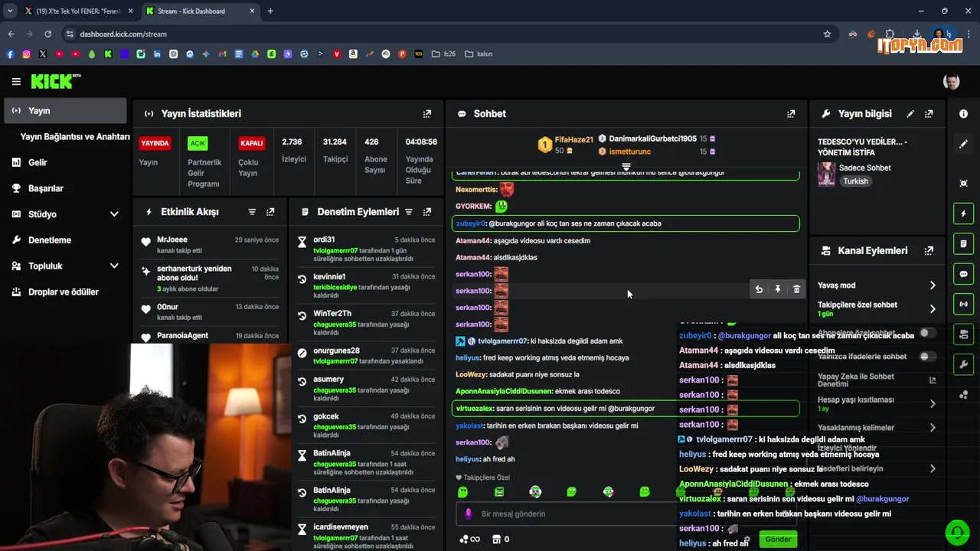Image resolution: width=980 pixels, height=551 pixels.
Task: Click the info icon in right sidebar
Action: coord(963,113)
